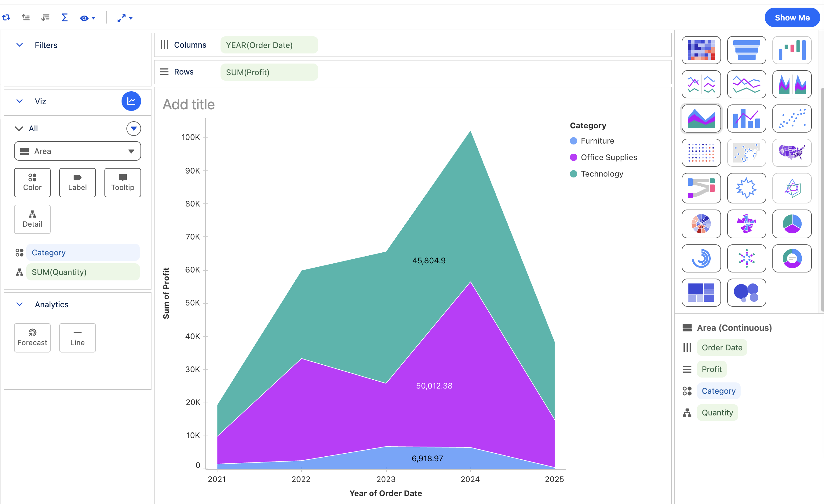Choose the US filled map thumbnail
The width and height of the screenshot is (824, 504).
tap(792, 153)
